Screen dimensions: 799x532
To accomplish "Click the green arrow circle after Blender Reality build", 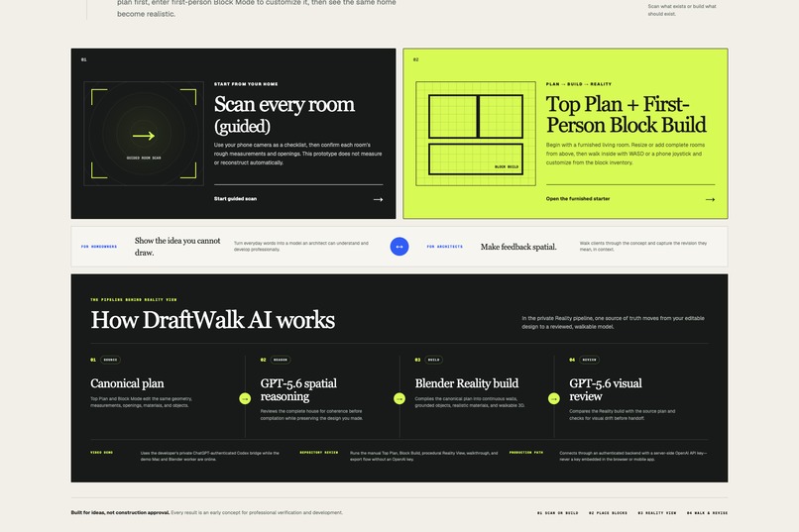I will pyautogui.click(x=554, y=398).
